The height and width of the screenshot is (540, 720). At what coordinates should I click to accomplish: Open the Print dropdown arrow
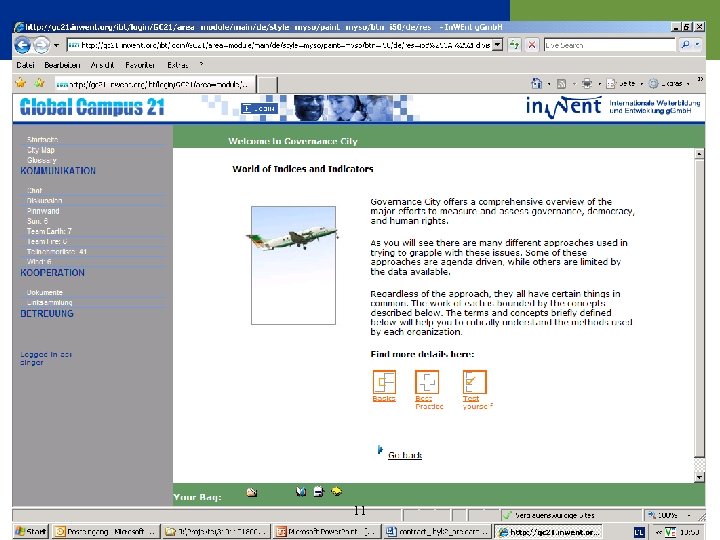click(599, 84)
